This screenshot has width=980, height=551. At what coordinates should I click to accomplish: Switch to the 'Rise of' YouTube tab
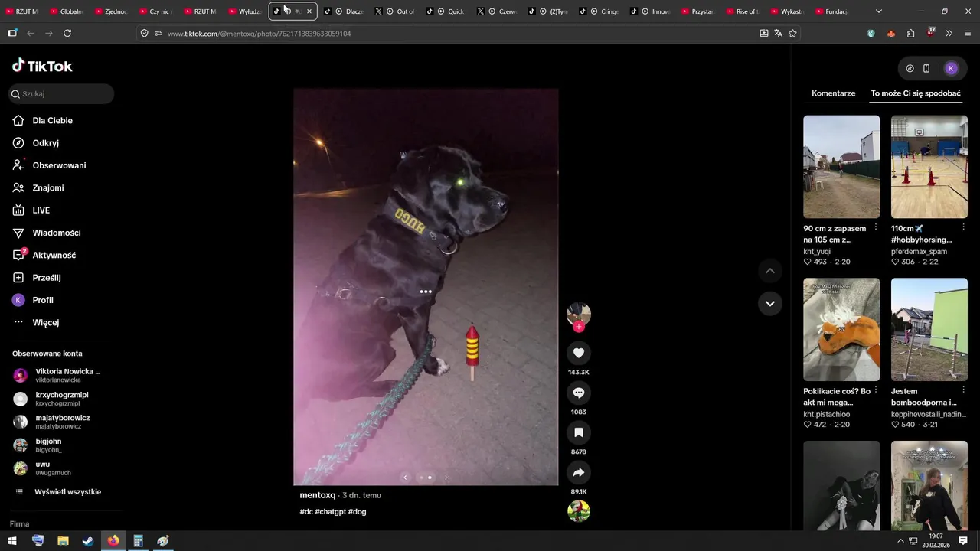click(741, 11)
